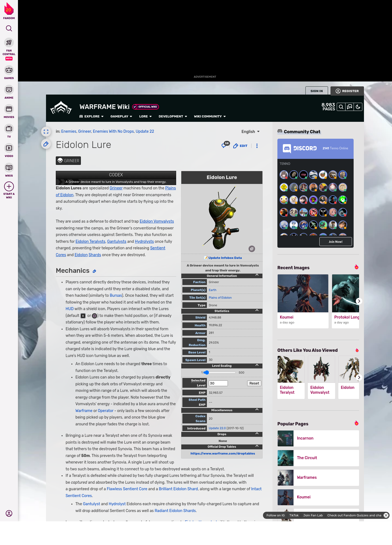Open the Eidolon Teralyst card

pos(291,377)
